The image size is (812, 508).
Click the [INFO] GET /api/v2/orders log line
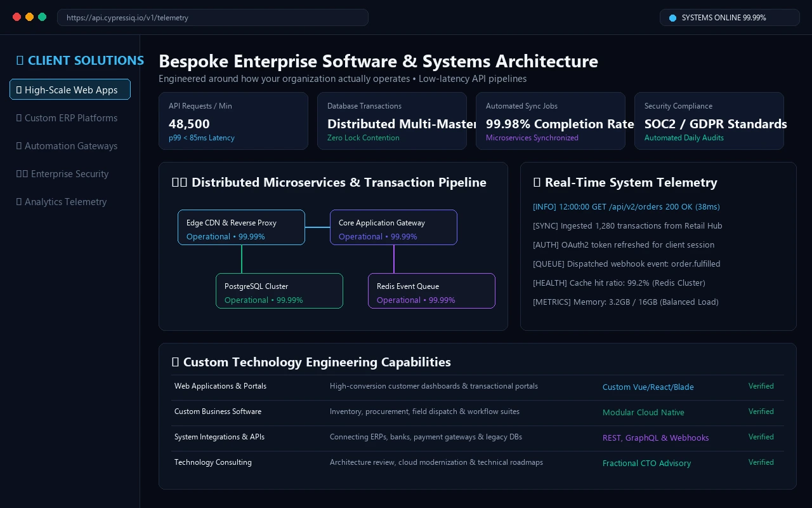point(626,206)
